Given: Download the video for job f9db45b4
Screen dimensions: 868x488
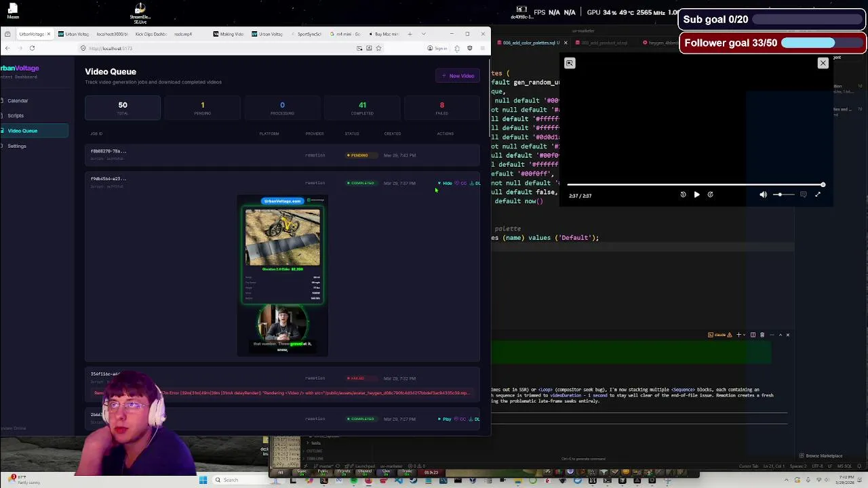Looking at the screenshot, I should click(475, 183).
